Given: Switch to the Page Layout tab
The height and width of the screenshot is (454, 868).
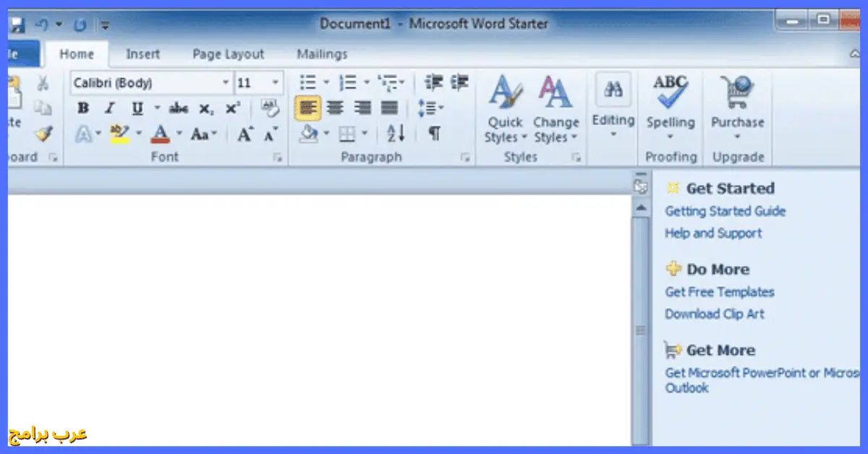Looking at the screenshot, I should 228,54.
